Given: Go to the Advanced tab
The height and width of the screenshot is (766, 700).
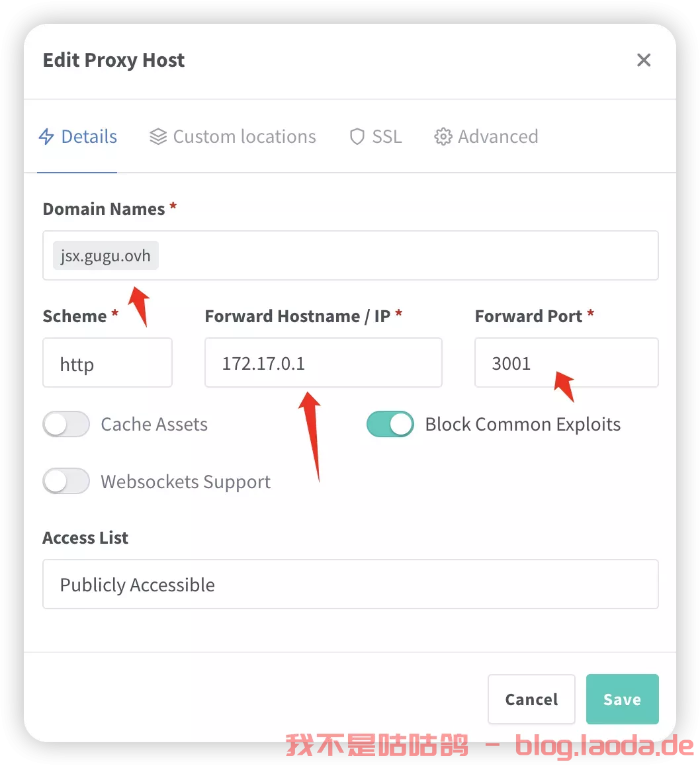Looking at the screenshot, I should 486,137.
